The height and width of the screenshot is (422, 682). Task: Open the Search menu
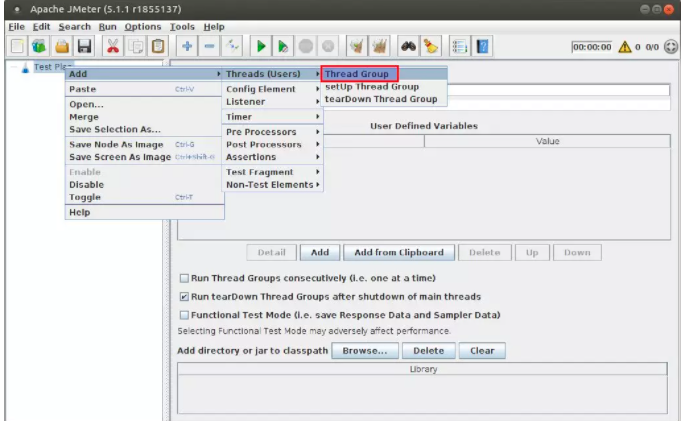[x=74, y=27]
